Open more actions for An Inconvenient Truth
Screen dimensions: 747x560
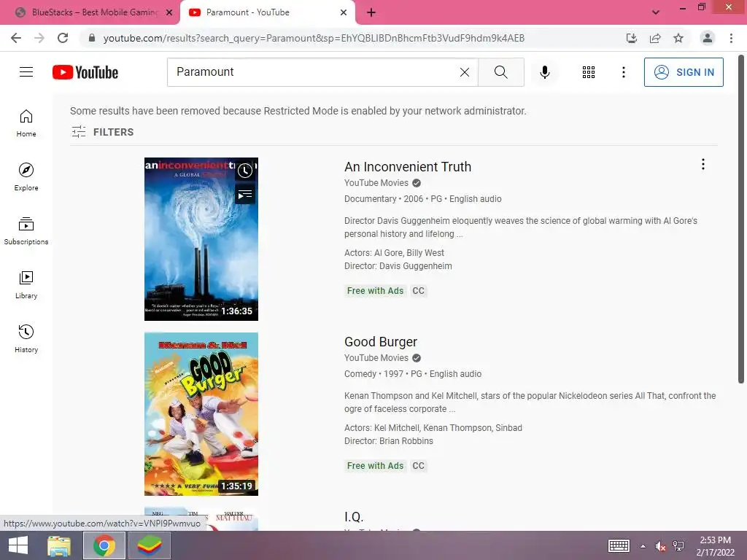pyautogui.click(x=703, y=164)
